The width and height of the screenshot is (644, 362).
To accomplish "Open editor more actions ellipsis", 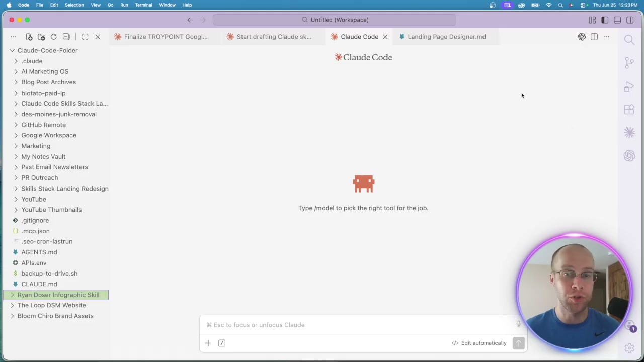I will (607, 37).
